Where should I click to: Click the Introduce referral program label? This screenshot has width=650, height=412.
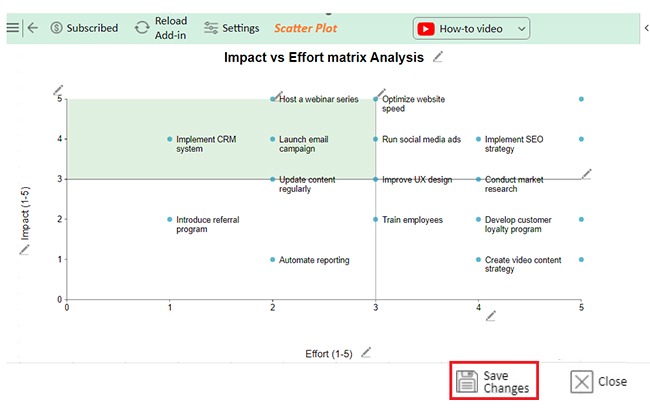click(207, 224)
